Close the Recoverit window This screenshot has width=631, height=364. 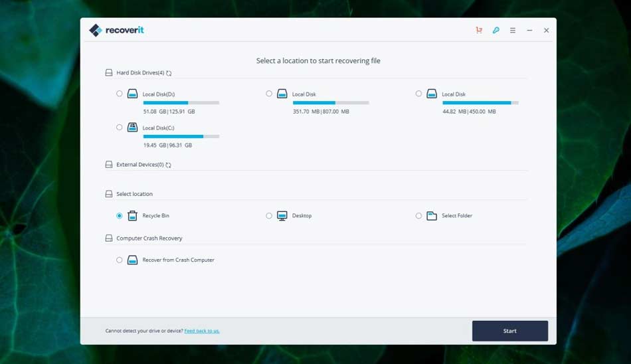coord(546,30)
